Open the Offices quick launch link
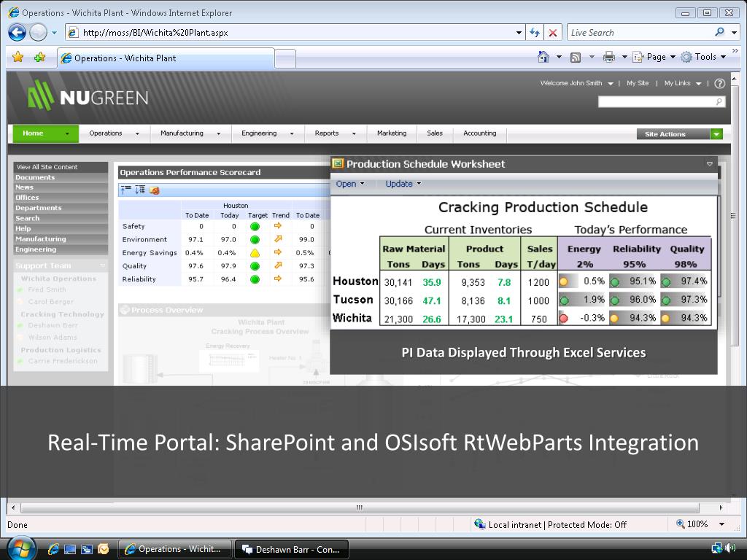 (x=27, y=197)
